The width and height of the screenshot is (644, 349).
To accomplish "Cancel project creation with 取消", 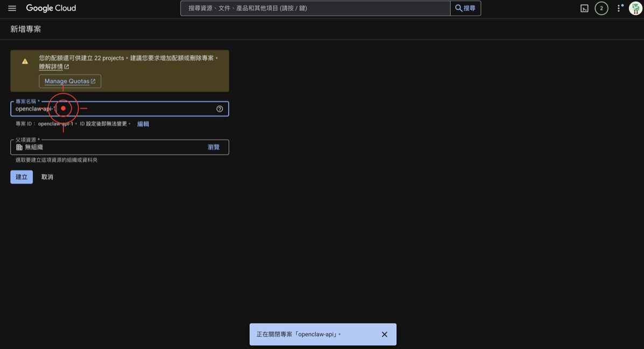I will click(x=46, y=176).
